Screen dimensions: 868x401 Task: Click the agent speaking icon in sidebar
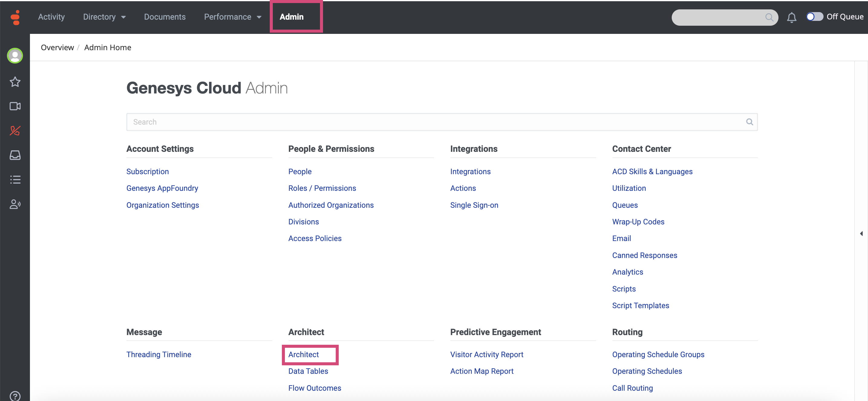point(15,204)
